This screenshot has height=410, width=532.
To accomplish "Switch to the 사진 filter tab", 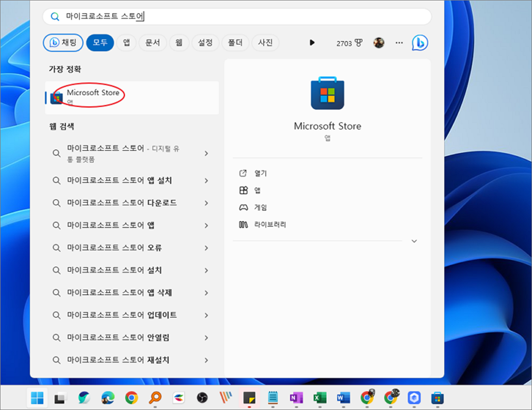I will pyautogui.click(x=265, y=43).
